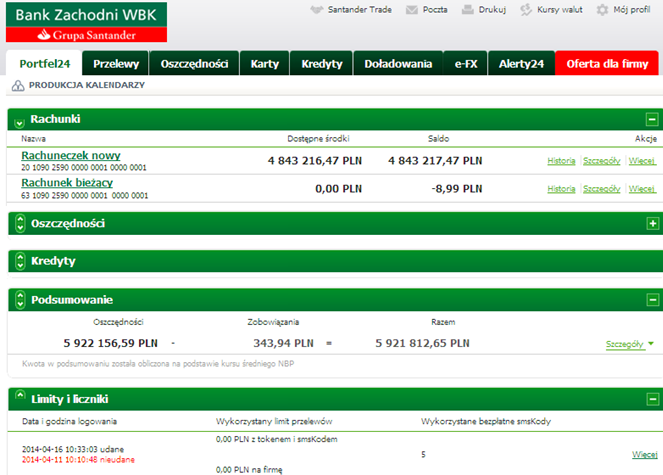
Task: Click the Drukuj text link
Action: coord(492,10)
